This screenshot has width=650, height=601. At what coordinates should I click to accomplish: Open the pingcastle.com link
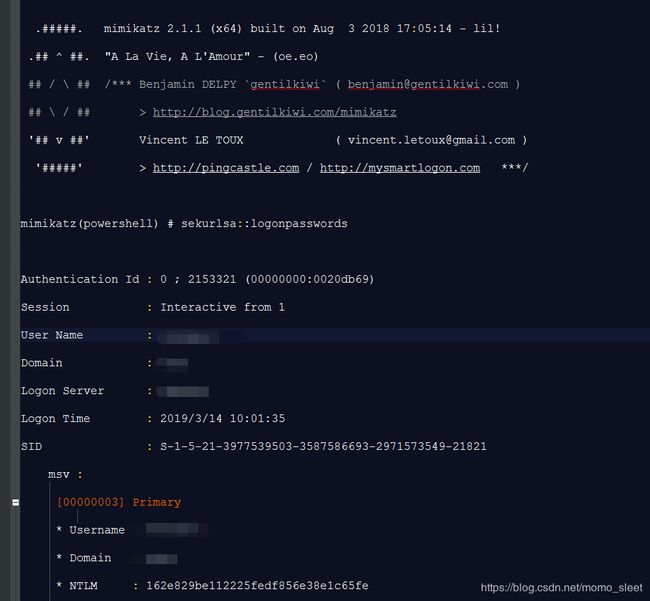pos(226,168)
